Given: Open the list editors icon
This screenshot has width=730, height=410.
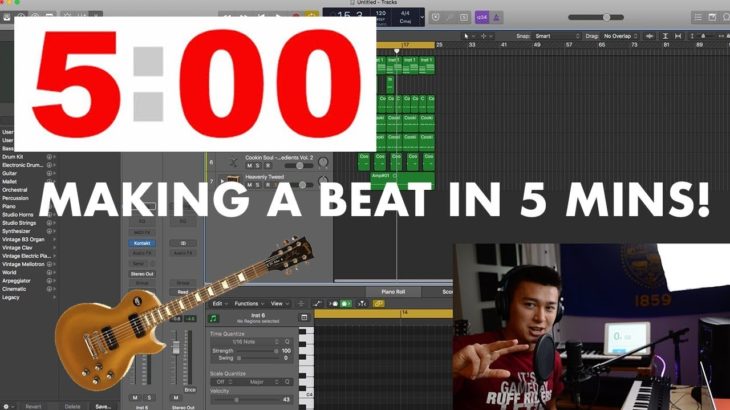Looking at the screenshot, I should tap(698, 17).
